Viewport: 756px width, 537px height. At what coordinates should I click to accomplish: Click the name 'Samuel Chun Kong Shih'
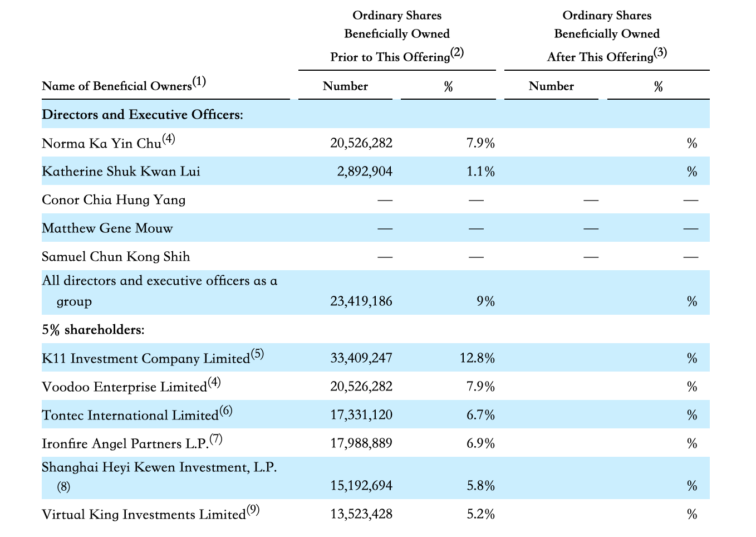pos(116,257)
